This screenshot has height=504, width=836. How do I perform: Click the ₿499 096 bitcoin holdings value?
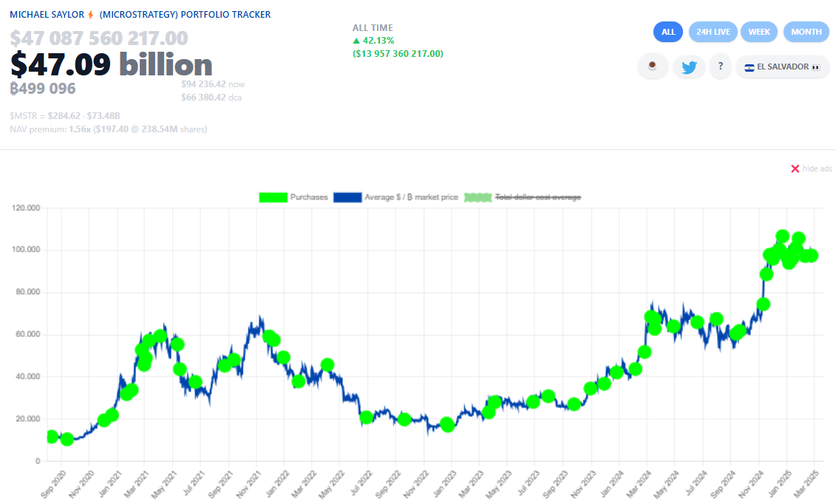(x=43, y=89)
